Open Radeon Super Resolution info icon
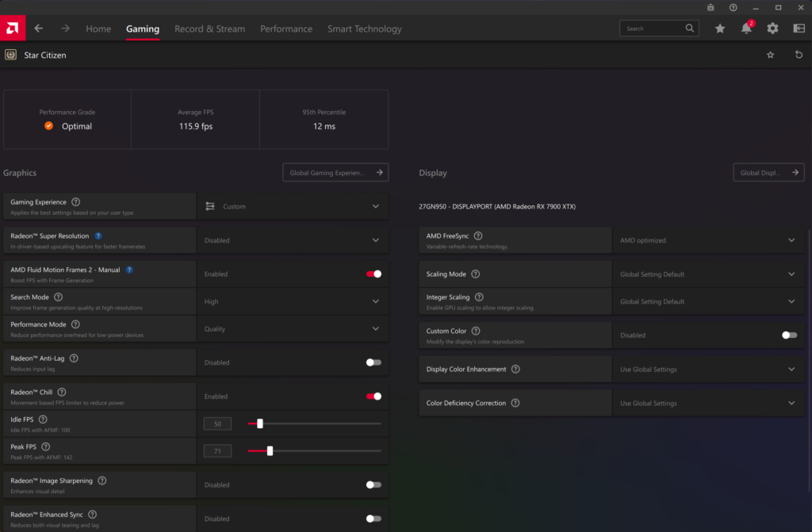 (x=98, y=235)
